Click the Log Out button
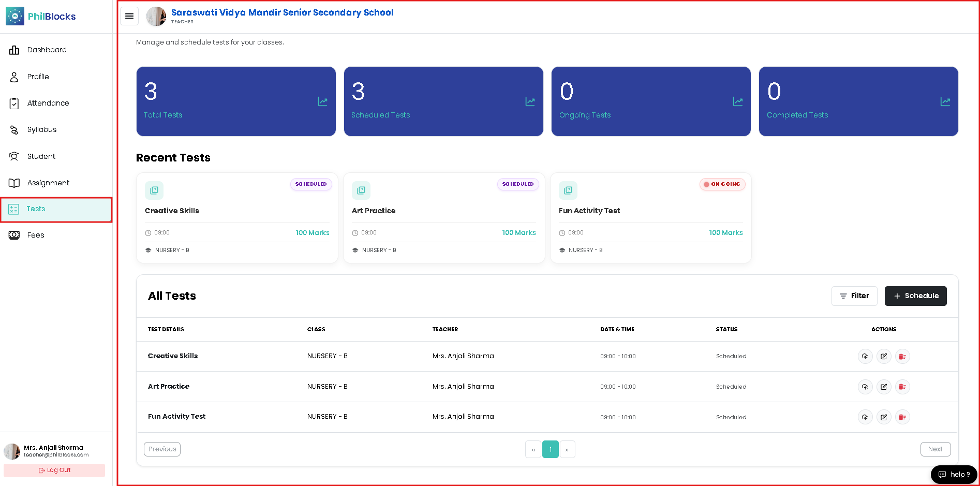The width and height of the screenshot is (980, 486). coord(54,470)
